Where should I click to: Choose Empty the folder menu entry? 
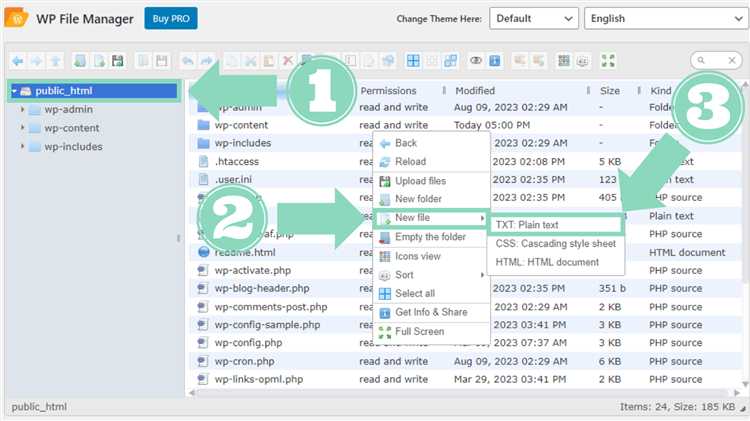431,237
